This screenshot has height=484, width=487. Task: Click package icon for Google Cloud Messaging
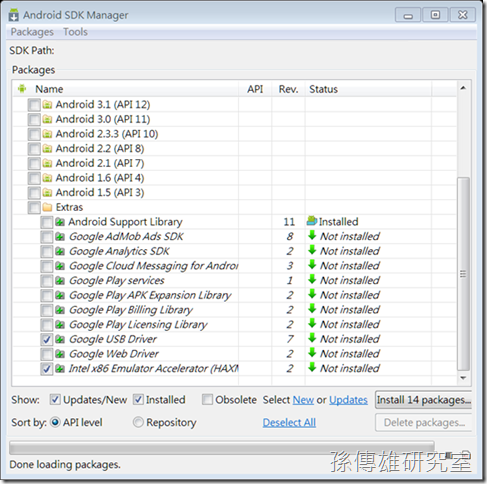pos(60,266)
